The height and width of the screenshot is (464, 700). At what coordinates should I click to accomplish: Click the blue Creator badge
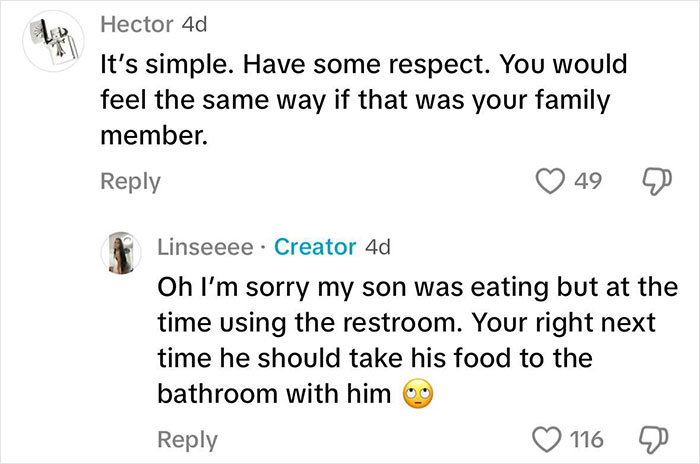(315, 246)
